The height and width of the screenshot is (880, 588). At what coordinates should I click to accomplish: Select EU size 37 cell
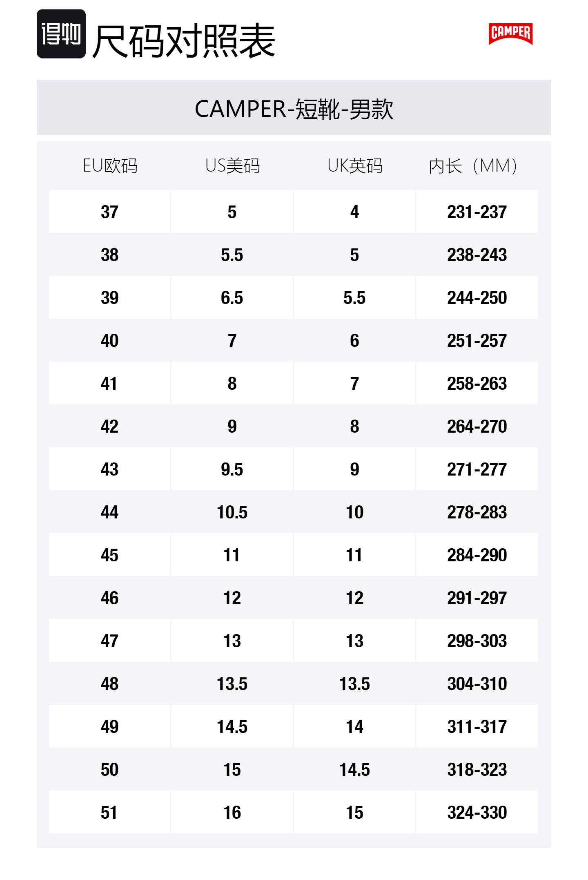coord(110,212)
